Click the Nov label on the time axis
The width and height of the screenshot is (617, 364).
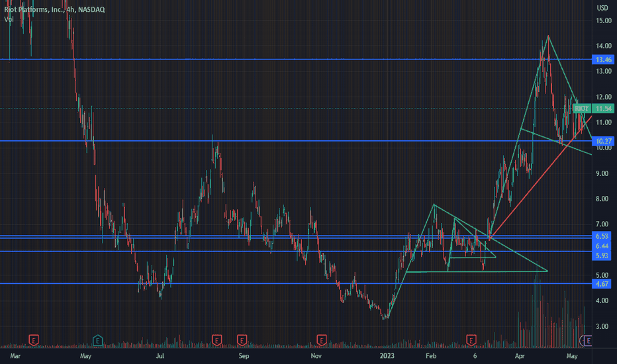[x=316, y=356]
